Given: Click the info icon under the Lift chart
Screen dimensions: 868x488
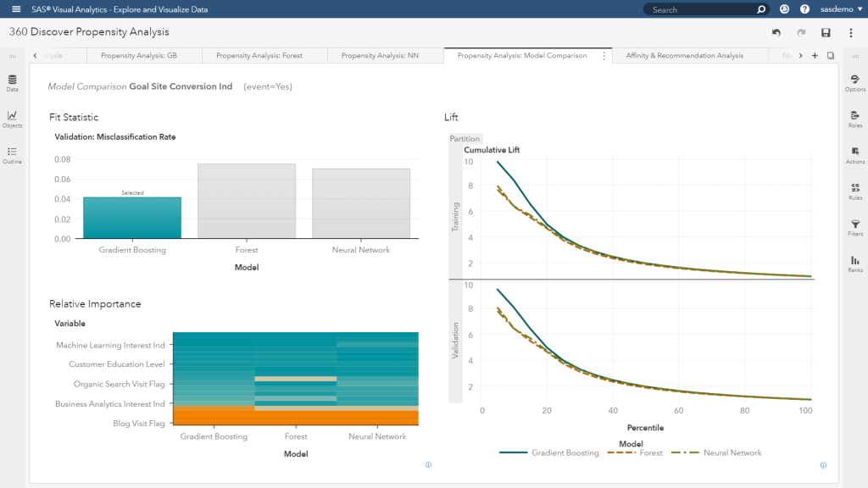Looking at the screenshot, I should pos(822,465).
